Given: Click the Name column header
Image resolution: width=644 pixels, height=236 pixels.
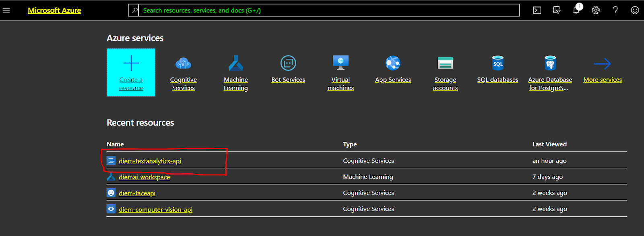Looking at the screenshot, I should click(x=115, y=144).
